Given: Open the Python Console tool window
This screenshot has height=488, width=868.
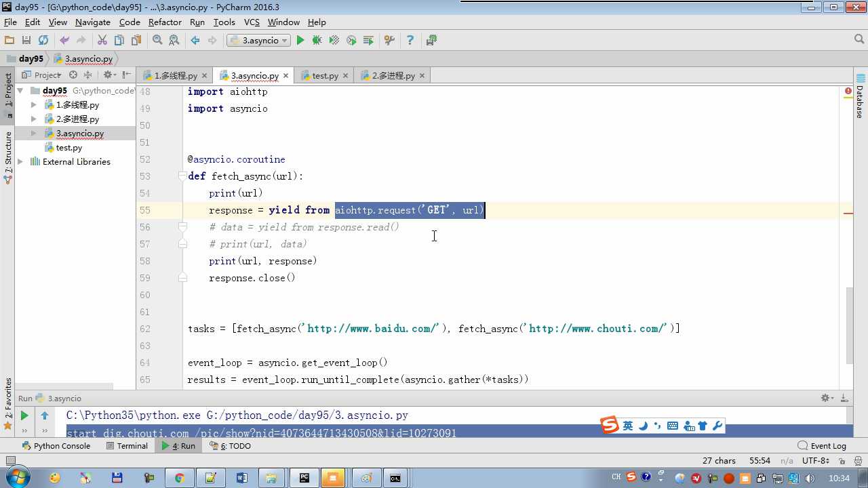Looking at the screenshot, I should pos(56,446).
